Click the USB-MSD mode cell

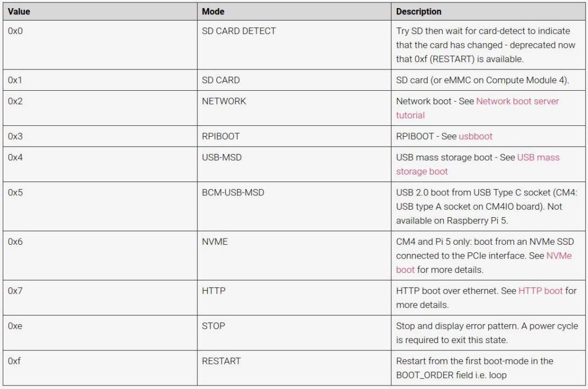coord(294,164)
